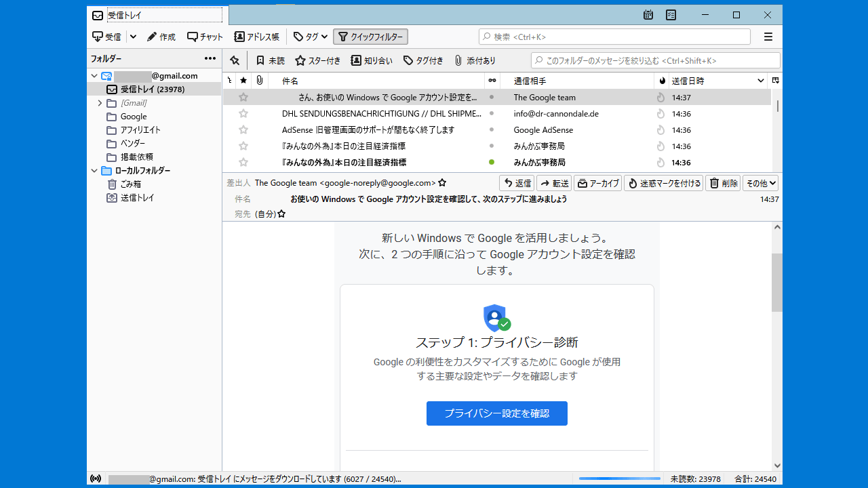Sort by the read status glasses column

[492, 81]
